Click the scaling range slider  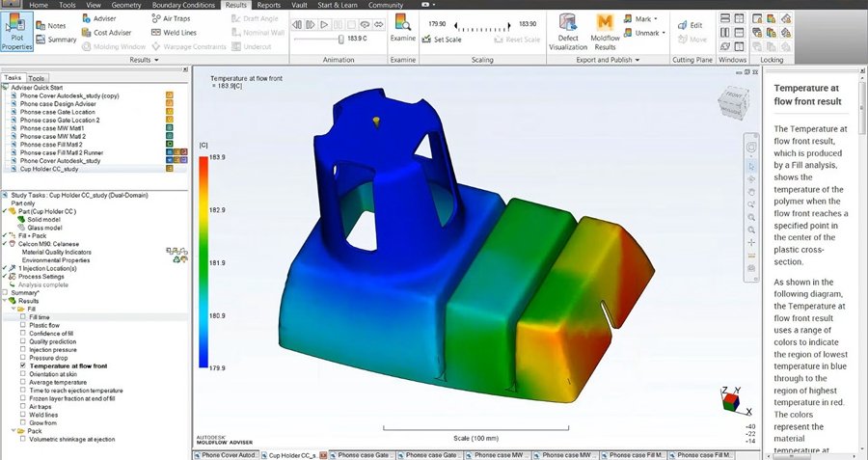pos(482,27)
